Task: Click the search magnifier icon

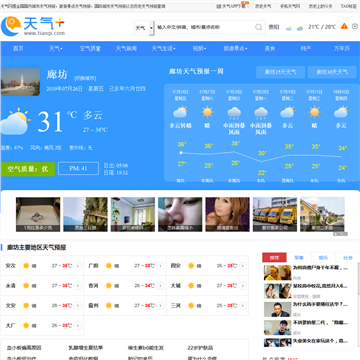Action: (259, 27)
